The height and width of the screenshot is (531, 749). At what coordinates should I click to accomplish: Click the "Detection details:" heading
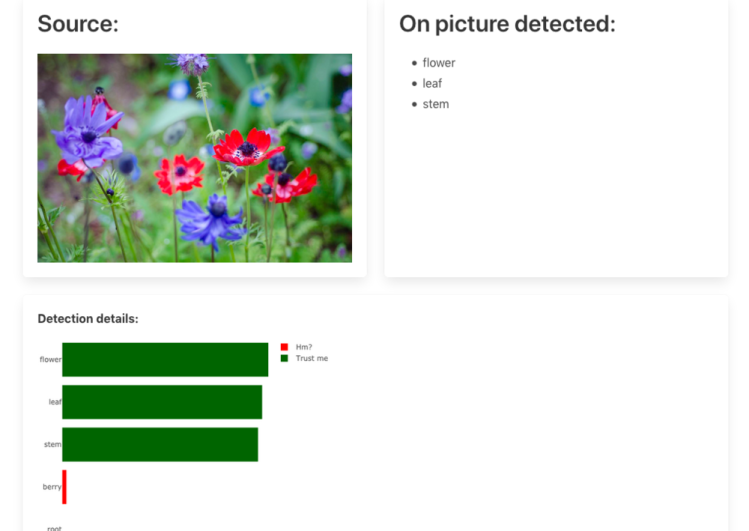click(x=88, y=319)
